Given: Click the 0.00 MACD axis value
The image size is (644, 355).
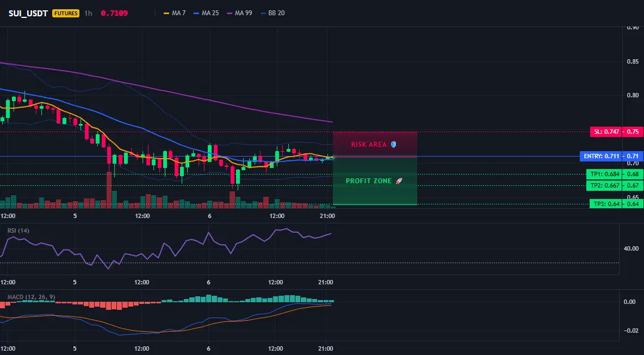Looking at the screenshot, I should click(630, 302).
